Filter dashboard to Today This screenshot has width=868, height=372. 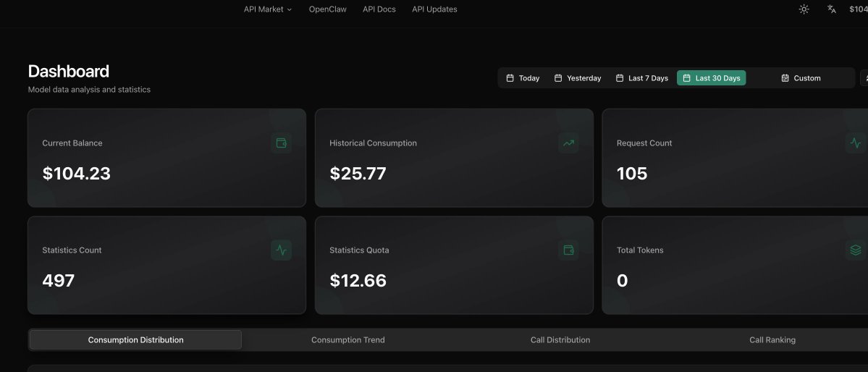pyautogui.click(x=523, y=78)
